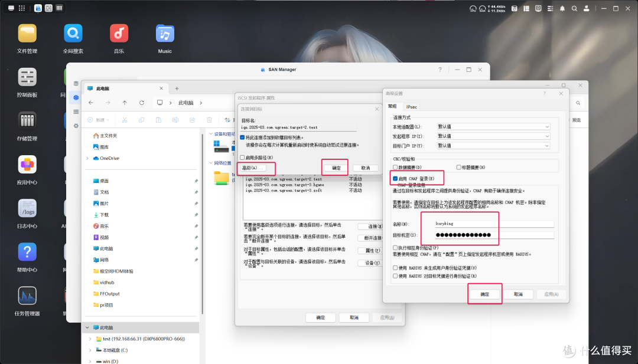Click 确定 in 高级设置 dialog

click(484, 294)
